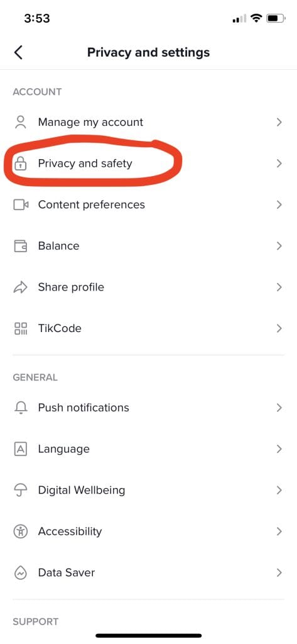The width and height of the screenshot is (297, 644).
Task: Tap the Balance text label
Action: coord(58,246)
